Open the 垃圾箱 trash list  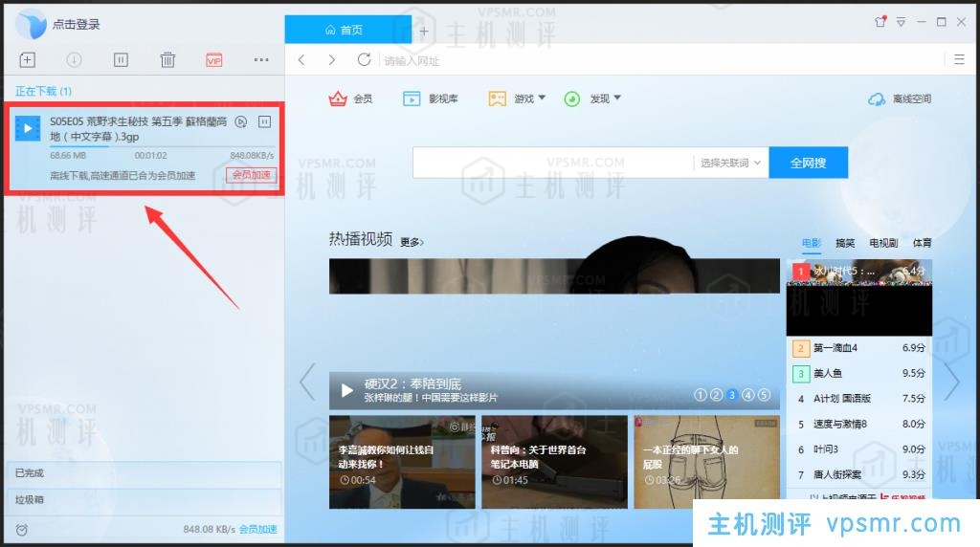(x=144, y=499)
